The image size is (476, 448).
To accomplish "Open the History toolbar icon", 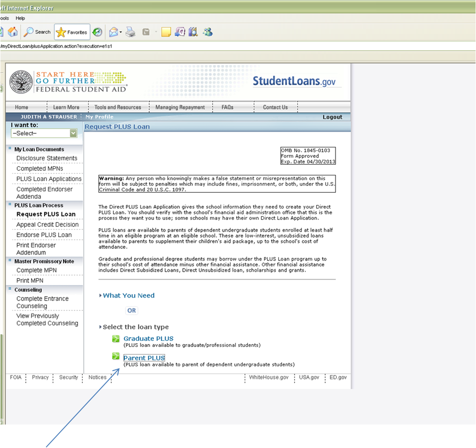I will point(97,32).
